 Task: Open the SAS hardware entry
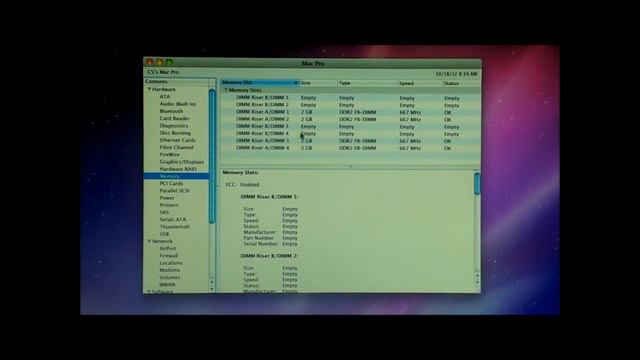(x=164, y=212)
